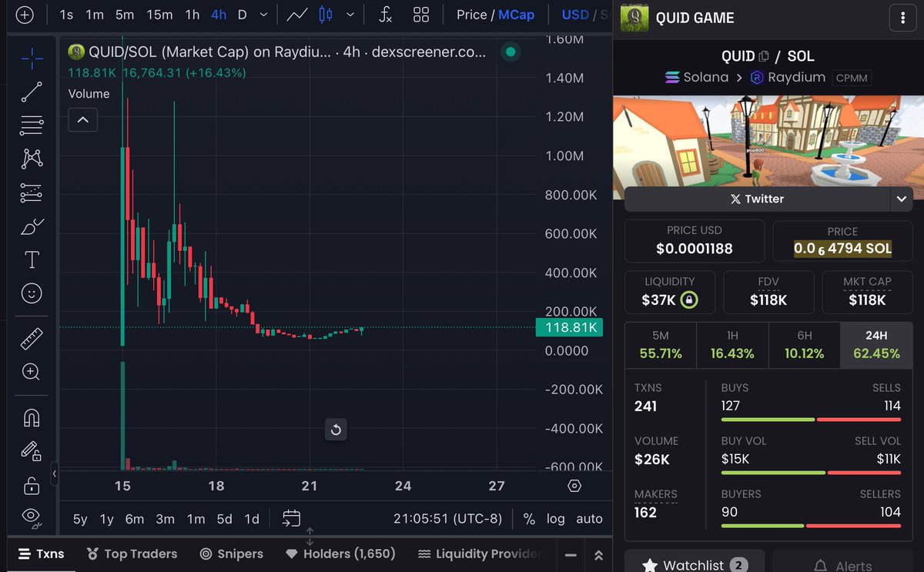Set chart range to 1y
924x572 pixels.
(107, 519)
